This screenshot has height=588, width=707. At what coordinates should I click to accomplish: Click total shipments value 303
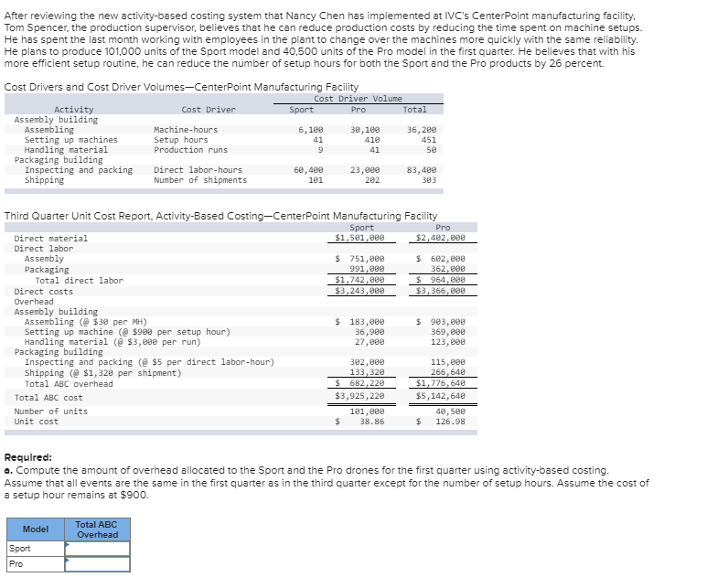(429, 180)
